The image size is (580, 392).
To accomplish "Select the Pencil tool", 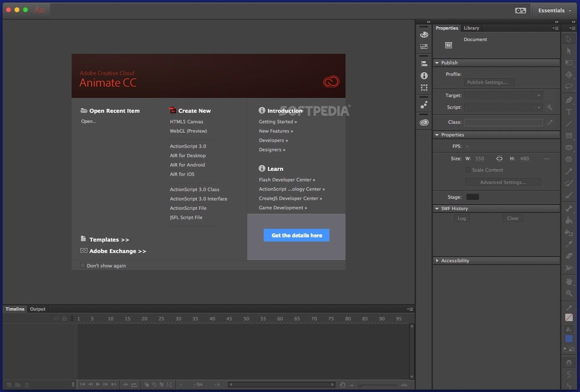I will click(569, 171).
